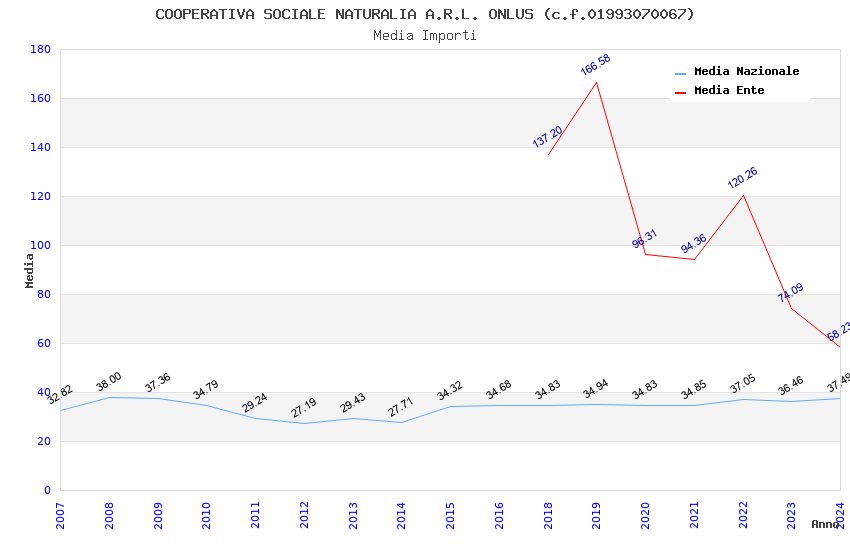The image size is (850, 550).
Task: Click the 20 y-axis tick label
Action: pos(43,442)
